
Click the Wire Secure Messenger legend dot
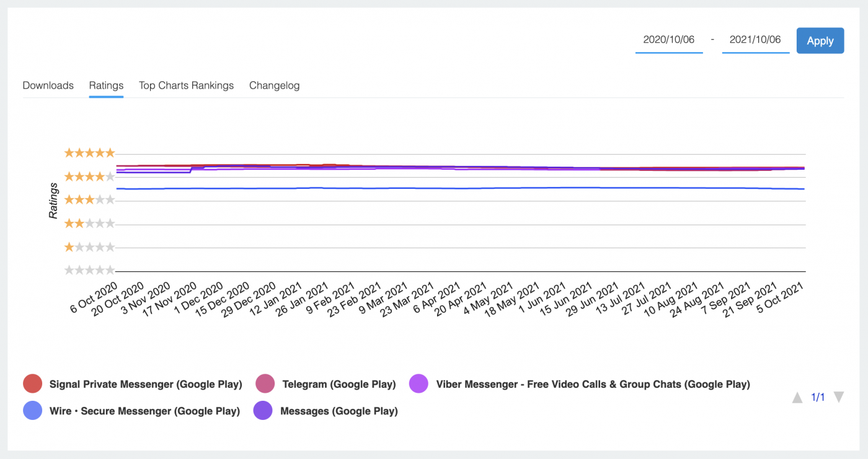[x=32, y=410]
